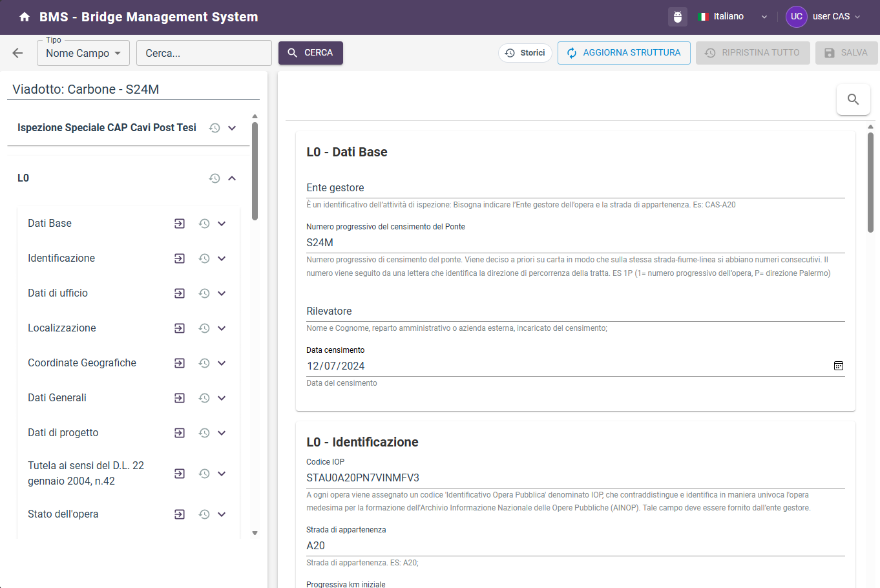
Task: View history for Coordinate Geografiche
Action: tap(204, 363)
